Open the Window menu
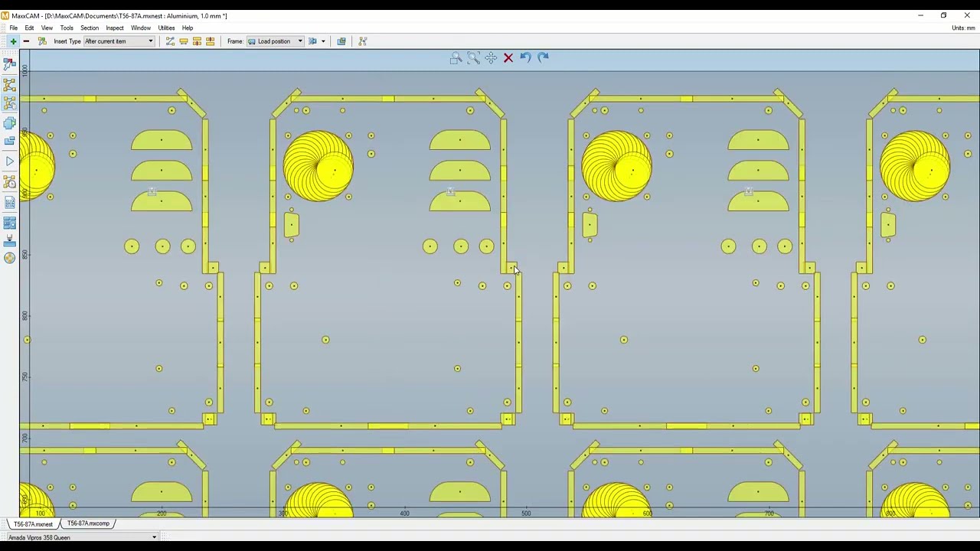Image resolution: width=980 pixels, height=551 pixels. click(x=141, y=28)
